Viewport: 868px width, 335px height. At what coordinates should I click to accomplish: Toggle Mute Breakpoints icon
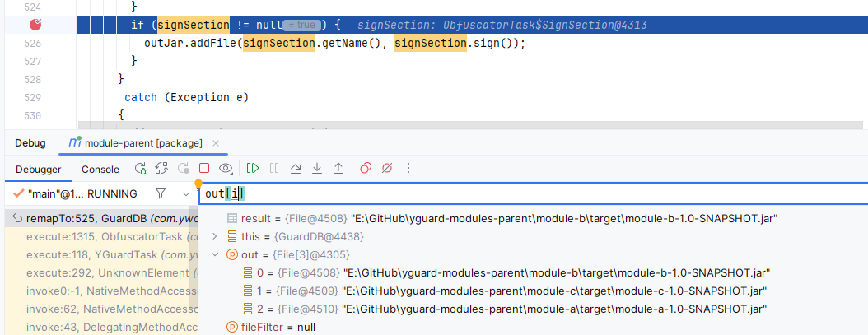coord(387,169)
